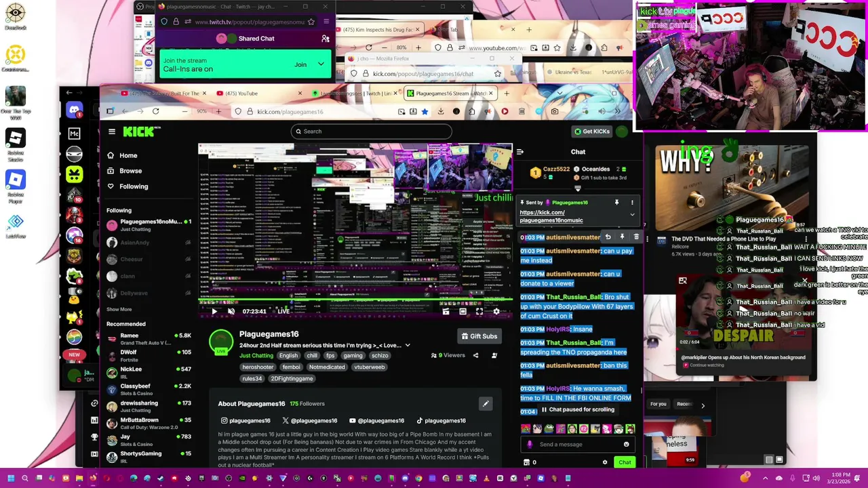This screenshot has width=868, height=488.
Task: Delete the hovered chat message
Action: coord(636,237)
